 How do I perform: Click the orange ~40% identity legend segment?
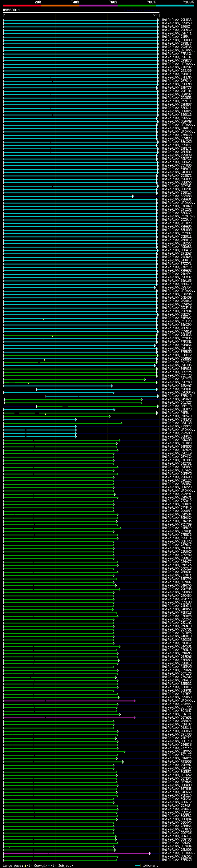pos(60,6)
